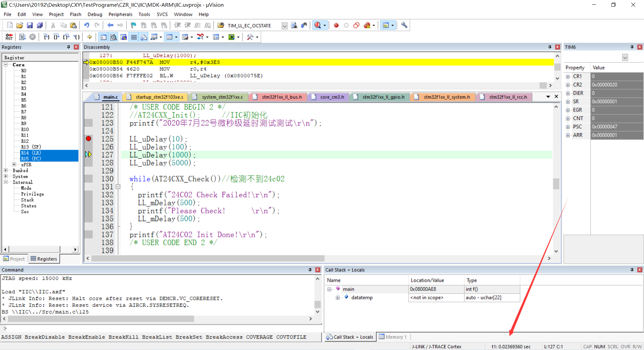The height and width of the screenshot is (350, 644).
Task: Expand the Banked registers group
Action: click(6, 170)
